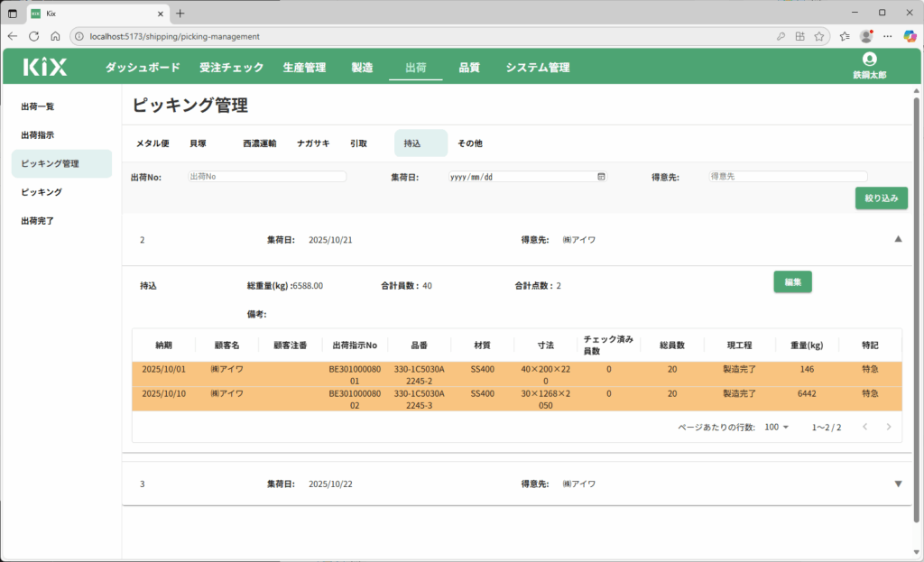
Task: Switch to the メタル便 tab
Action: (152, 143)
